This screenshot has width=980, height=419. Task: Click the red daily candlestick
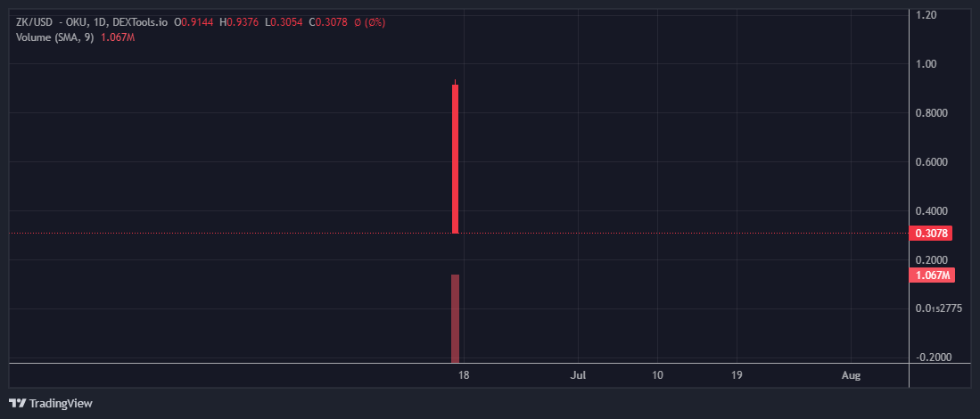point(455,159)
